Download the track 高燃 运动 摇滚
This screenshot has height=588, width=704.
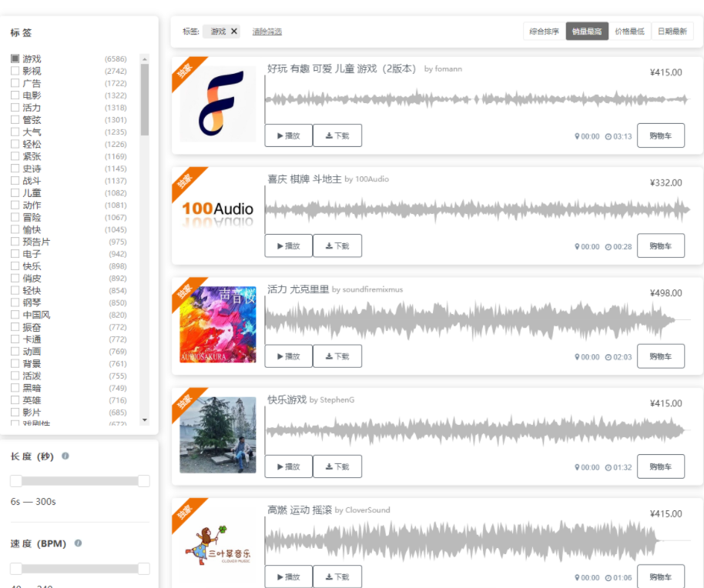click(337, 576)
